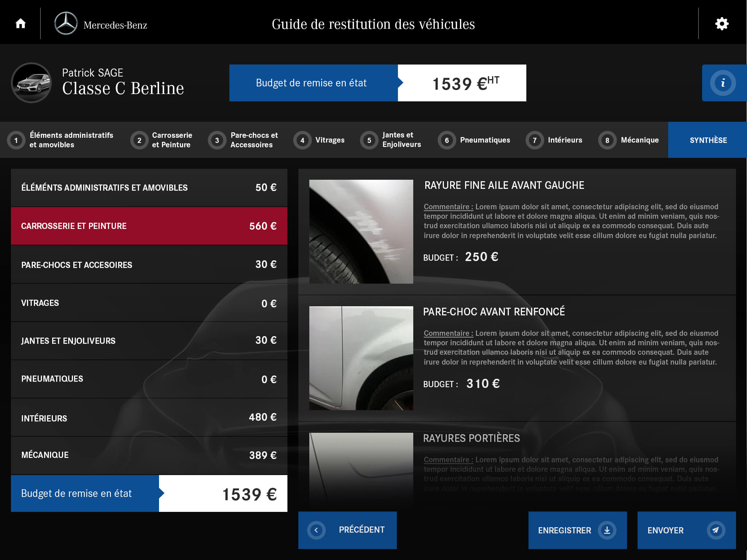
Task: Open the dented front bumper photo
Action: click(x=361, y=358)
